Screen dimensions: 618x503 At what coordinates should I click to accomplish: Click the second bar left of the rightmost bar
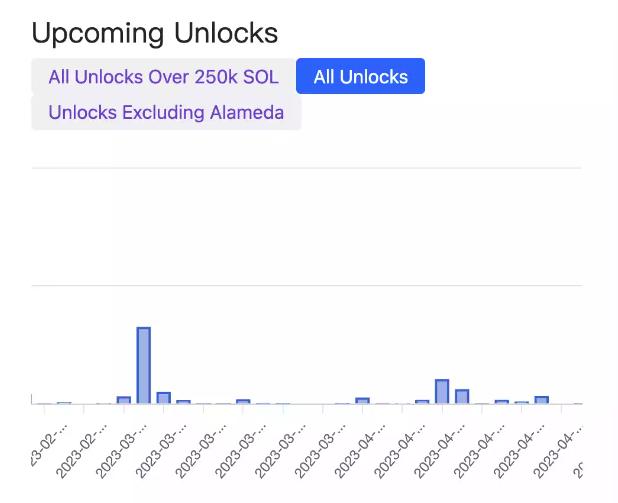(501, 401)
